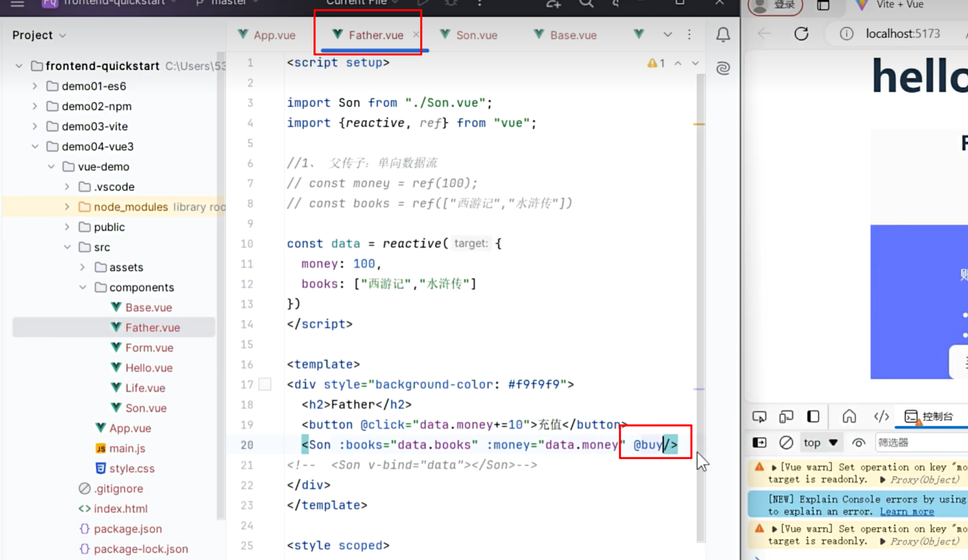
Task: Open editor tab options kebab menu
Action: [689, 35]
